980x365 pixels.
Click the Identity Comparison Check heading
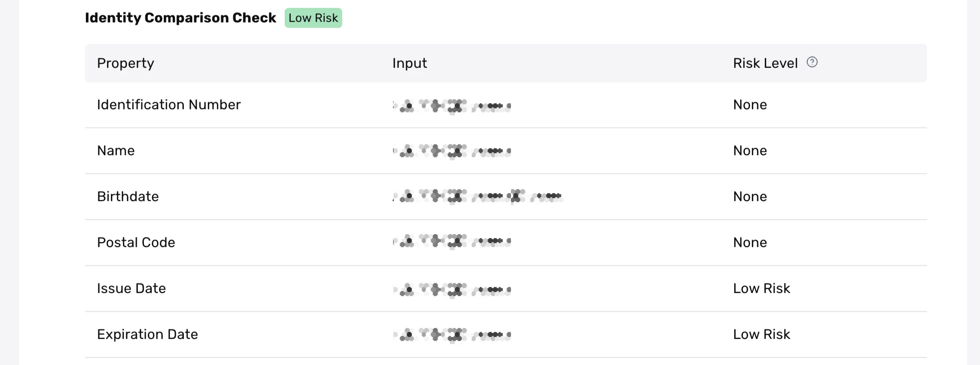pos(180,18)
